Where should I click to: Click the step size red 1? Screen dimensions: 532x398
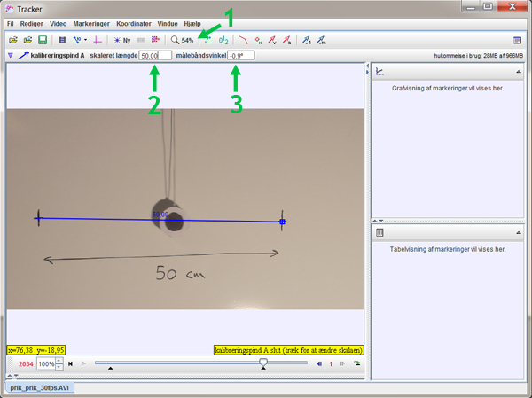(x=331, y=364)
